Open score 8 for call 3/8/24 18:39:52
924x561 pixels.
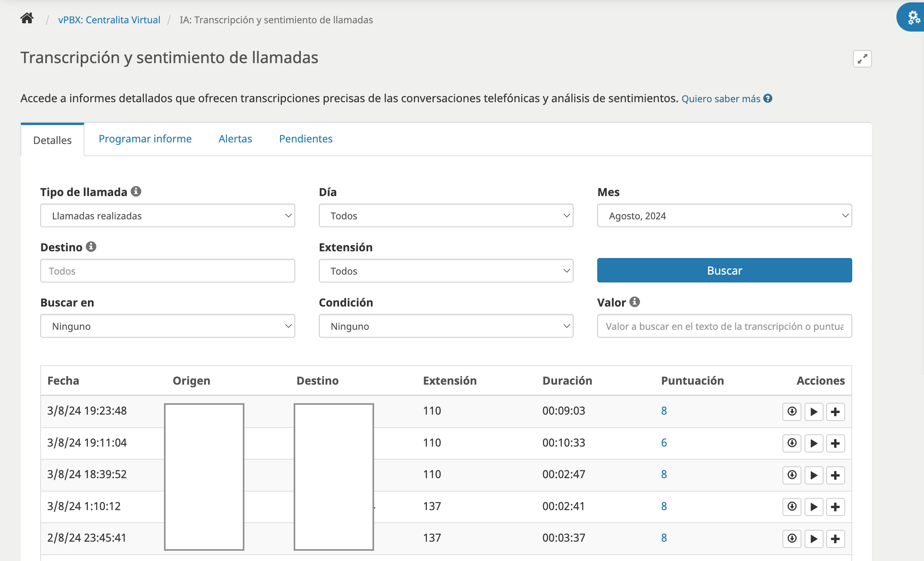click(x=664, y=474)
